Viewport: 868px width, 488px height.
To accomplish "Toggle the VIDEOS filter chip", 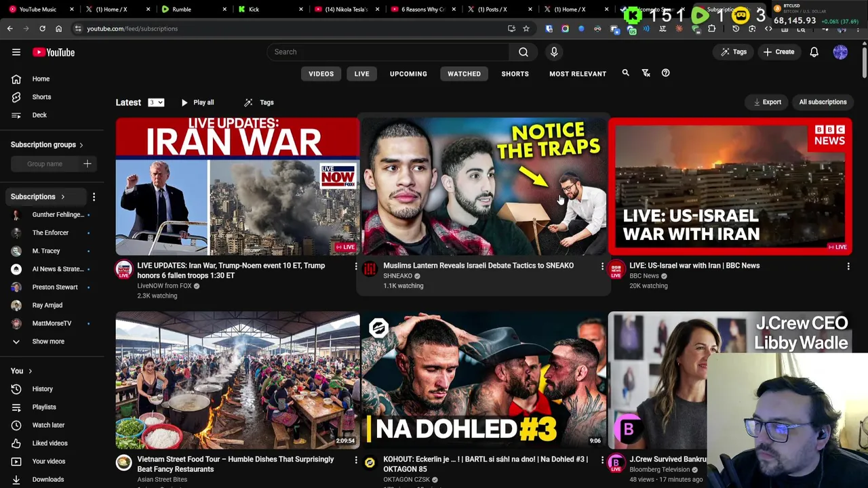I will point(321,74).
